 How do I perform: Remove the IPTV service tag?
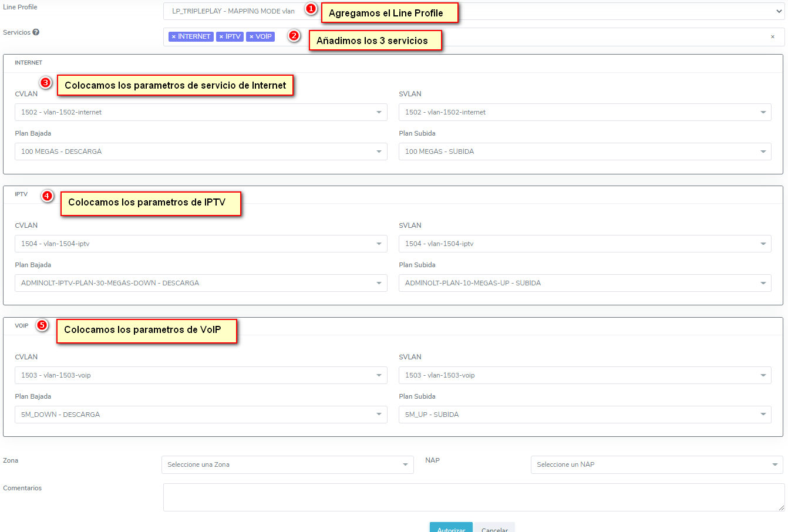pos(221,37)
